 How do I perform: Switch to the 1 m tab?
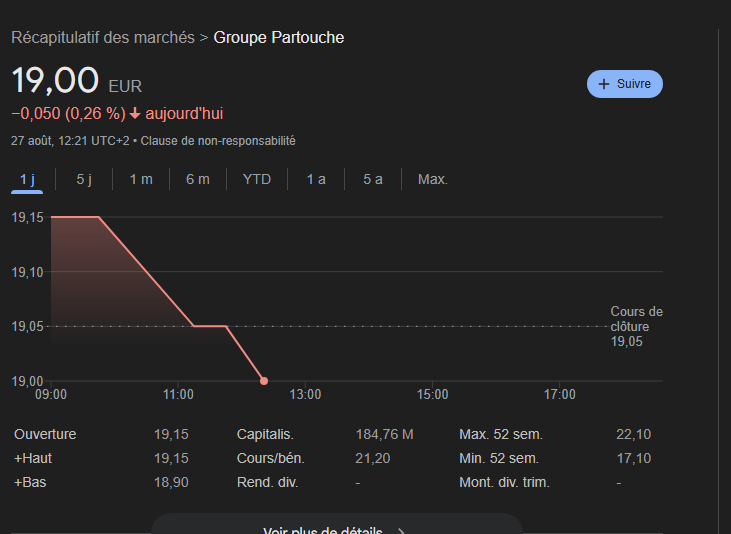tap(141, 179)
